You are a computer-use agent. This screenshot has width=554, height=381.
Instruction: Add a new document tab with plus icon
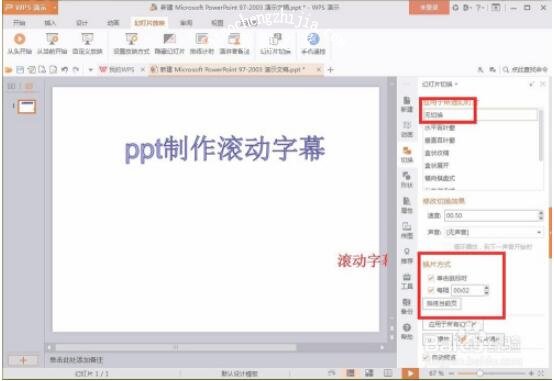point(330,70)
